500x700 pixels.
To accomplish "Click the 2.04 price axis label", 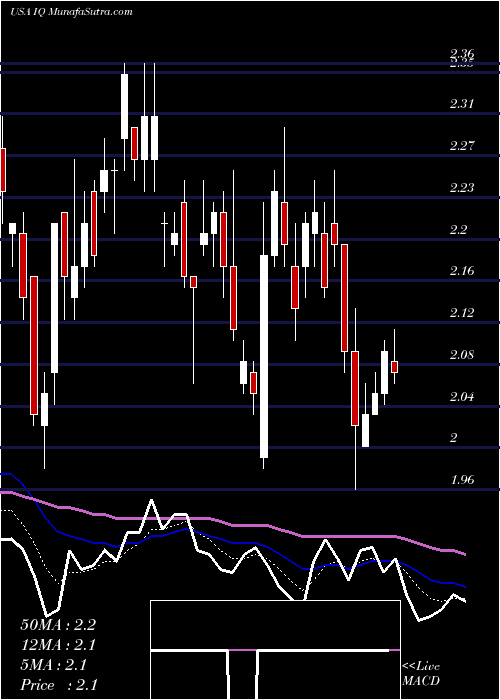I will coord(461,397).
